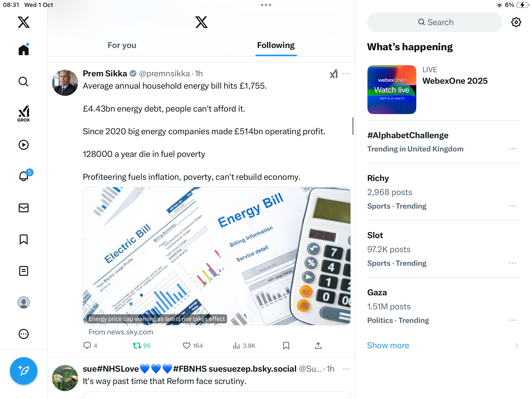Toggle repost on Prem Sikka post
The width and height of the screenshot is (532, 399).
click(141, 346)
